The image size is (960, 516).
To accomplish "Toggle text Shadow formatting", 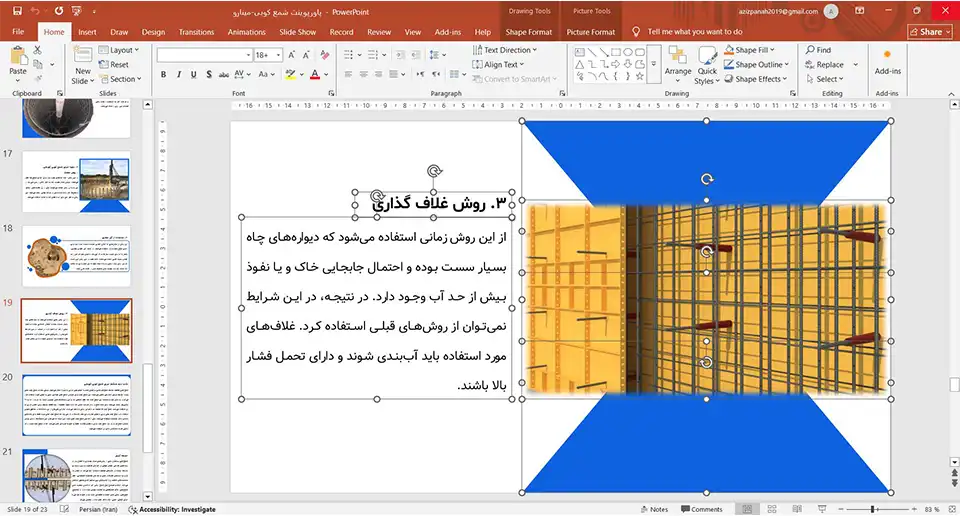I will (209, 75).
